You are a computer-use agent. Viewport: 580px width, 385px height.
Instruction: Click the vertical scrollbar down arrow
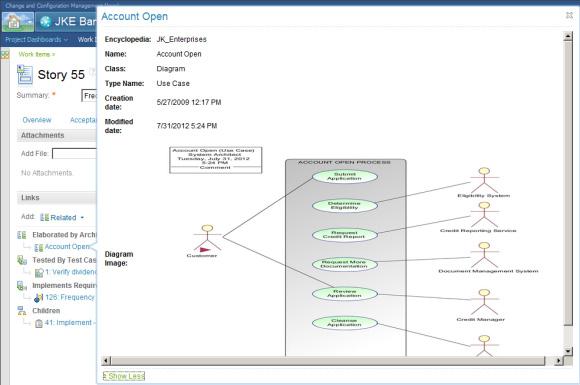coord(568,350)
